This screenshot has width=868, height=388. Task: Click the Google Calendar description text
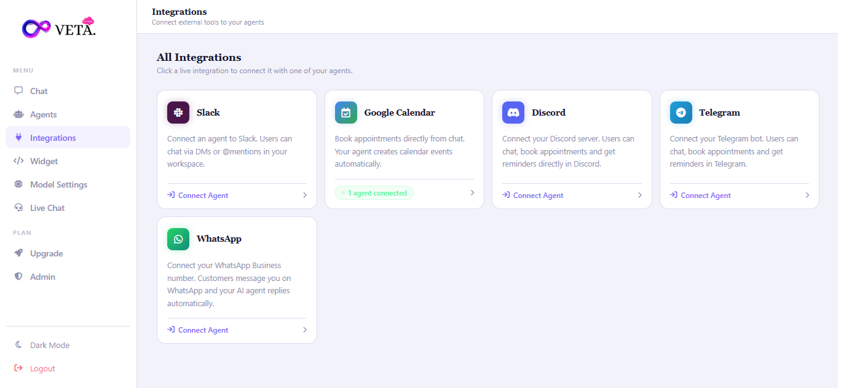400,151
